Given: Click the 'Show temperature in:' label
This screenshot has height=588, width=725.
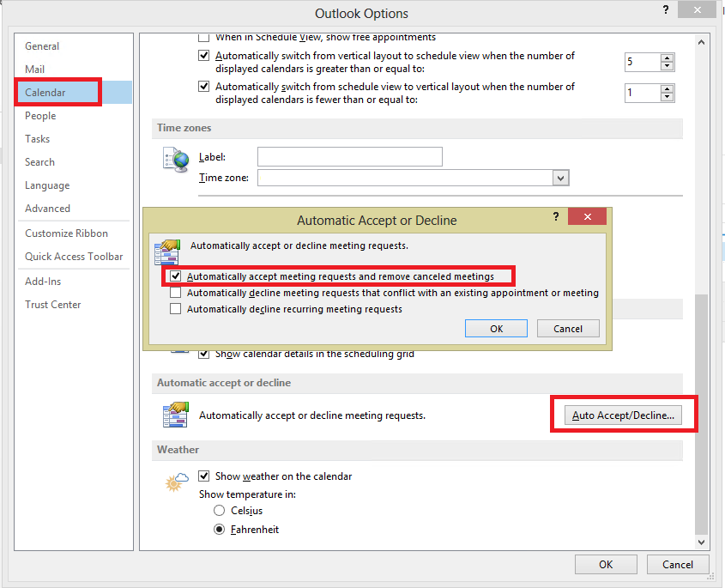Looking at the screenshot, I should 247,494.
